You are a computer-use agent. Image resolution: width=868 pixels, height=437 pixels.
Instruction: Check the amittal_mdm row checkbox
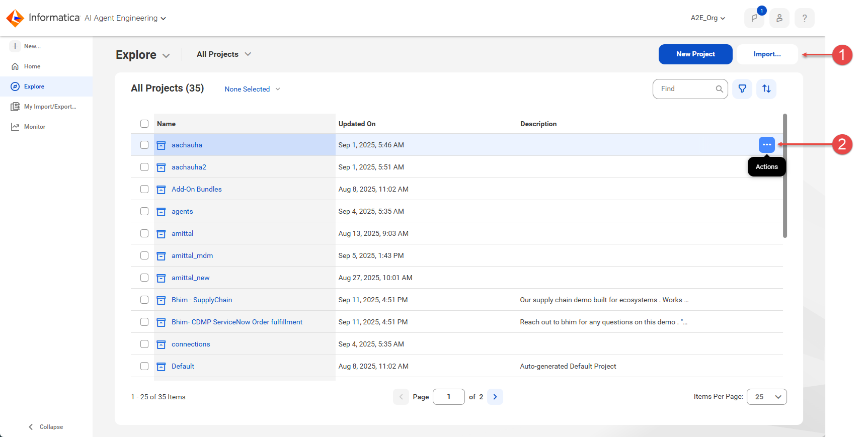[x=144, y=255]
